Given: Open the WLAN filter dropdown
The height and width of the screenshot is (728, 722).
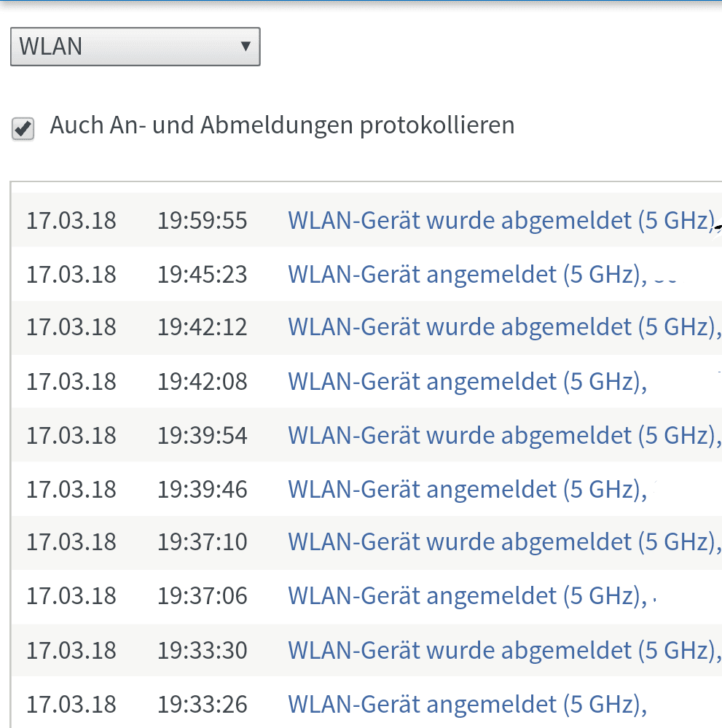Looking at the screenshot, I should [x=135, y=47].
